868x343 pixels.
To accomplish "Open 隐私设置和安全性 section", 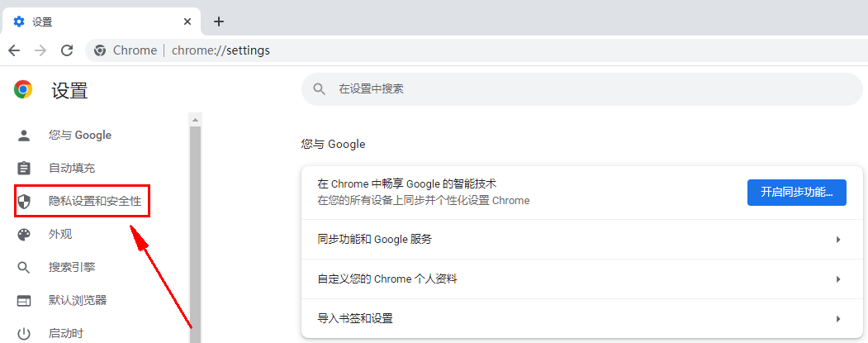I will [x=95, y=201].
